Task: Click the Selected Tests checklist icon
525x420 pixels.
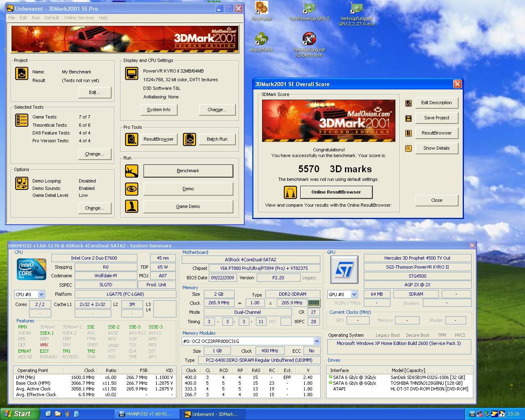Action: [22, 120]
